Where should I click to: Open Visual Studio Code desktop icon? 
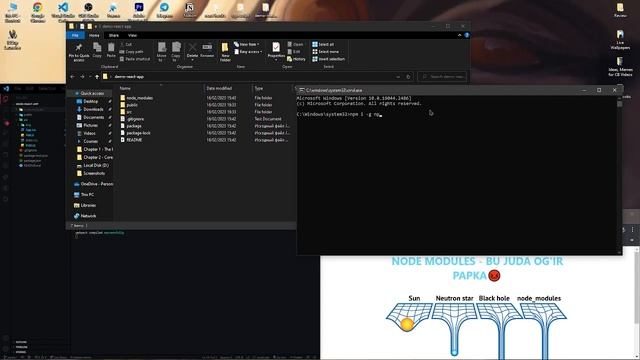click(63, 12)
